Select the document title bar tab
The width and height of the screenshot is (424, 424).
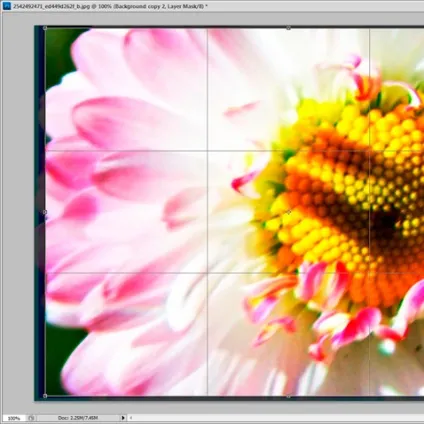[x=110, y=6]
